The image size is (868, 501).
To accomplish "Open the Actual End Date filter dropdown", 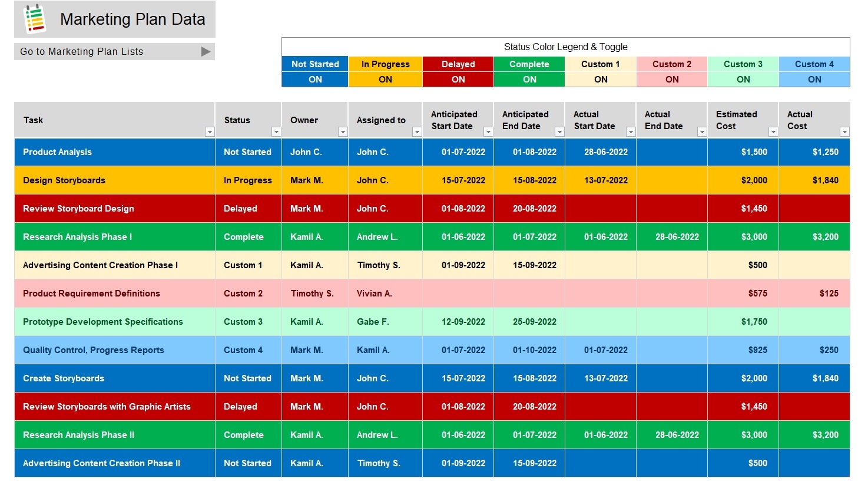I will point(701,131).
